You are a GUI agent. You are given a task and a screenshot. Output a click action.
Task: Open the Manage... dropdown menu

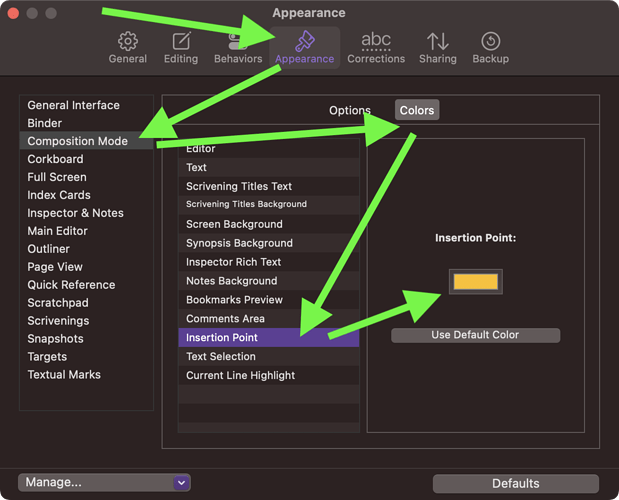coord(104,482)
